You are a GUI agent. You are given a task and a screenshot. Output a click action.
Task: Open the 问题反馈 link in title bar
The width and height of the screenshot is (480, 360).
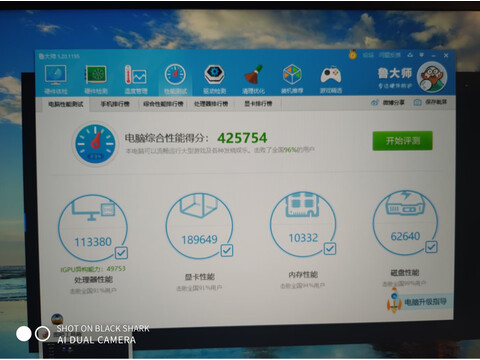tap(389, 55)
